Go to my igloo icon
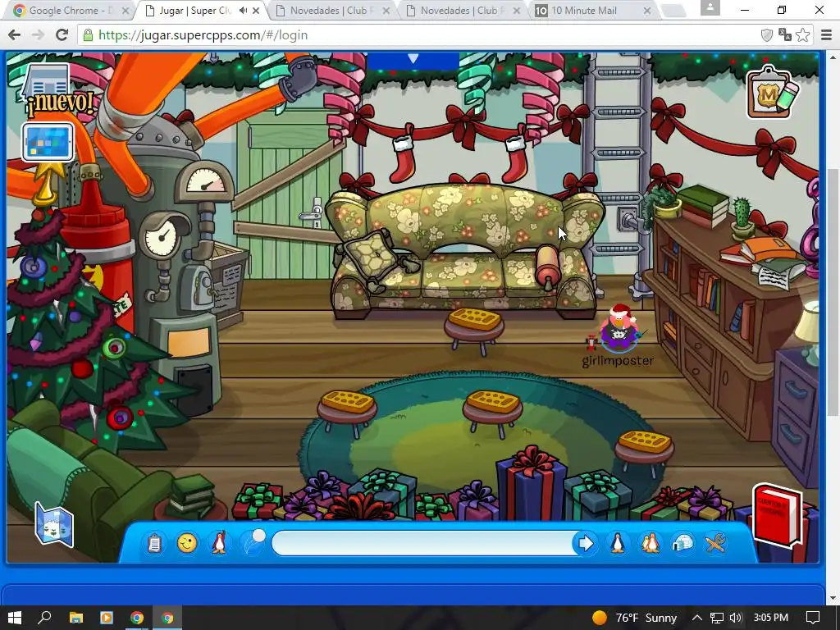This screenshot has height=630, width=840. (x=683, y=543)
